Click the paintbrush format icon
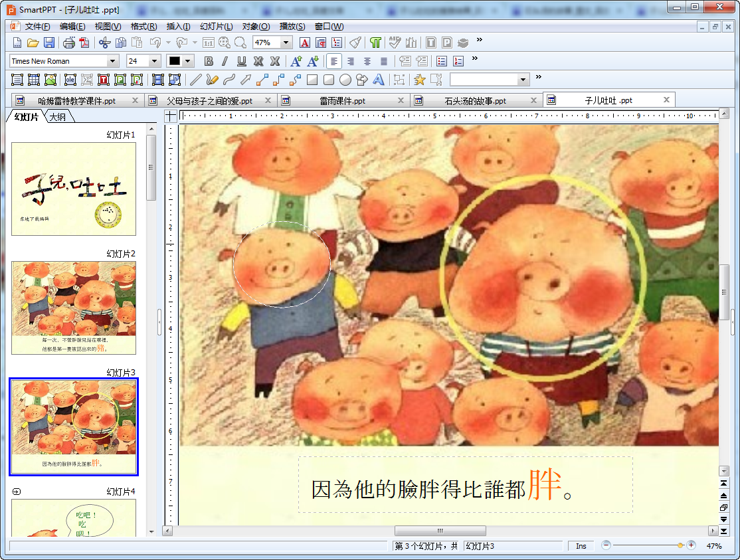Viewport: 740px width, 560px height. pos(355,43)
